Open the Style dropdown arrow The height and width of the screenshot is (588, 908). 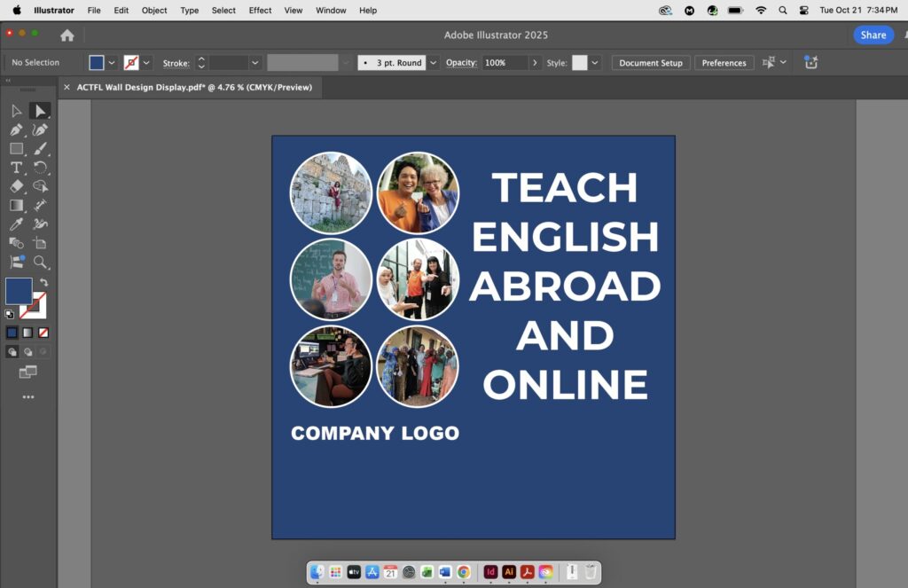595,63
